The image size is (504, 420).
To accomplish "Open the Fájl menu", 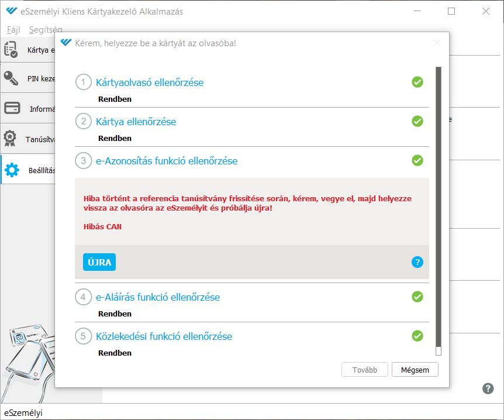I will [13, 30].
